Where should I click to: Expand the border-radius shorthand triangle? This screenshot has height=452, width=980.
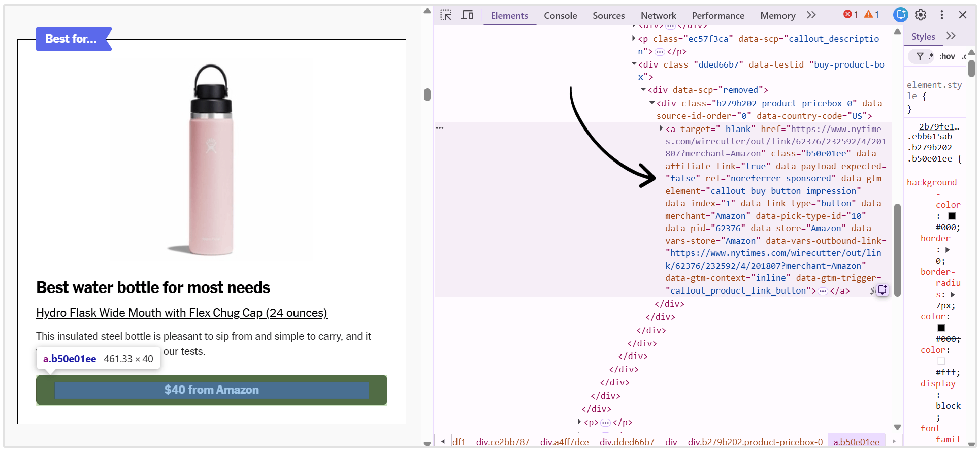(x=953, y=294)
